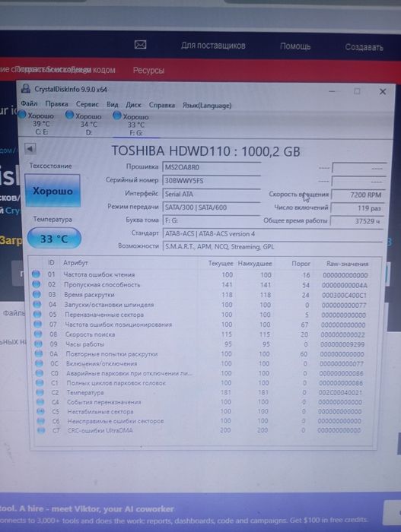The height and width of the screenshot is (532, 401).
Task: Click the Режим передачи field SATA/300 | SATA/600
Action: tap(212, 207)
